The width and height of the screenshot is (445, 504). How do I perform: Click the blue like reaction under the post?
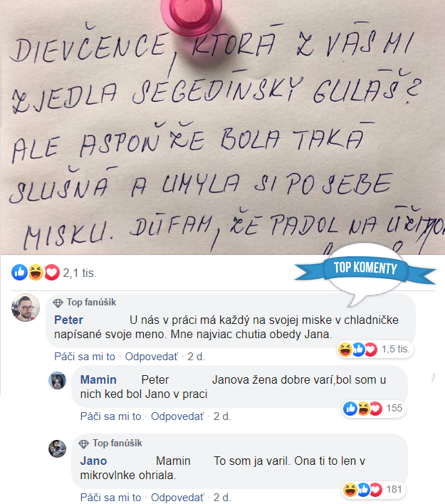20,273
